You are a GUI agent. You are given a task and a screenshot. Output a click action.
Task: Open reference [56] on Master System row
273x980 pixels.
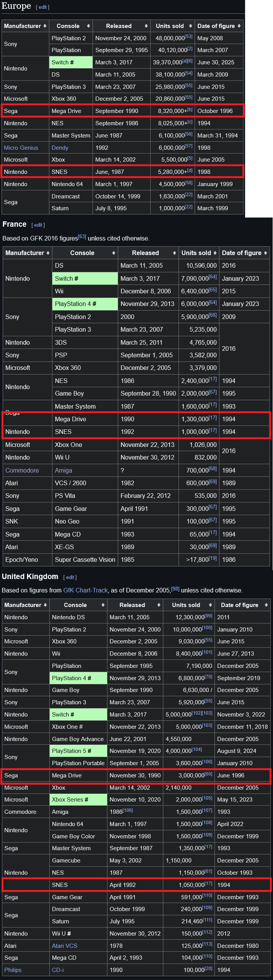188,134
